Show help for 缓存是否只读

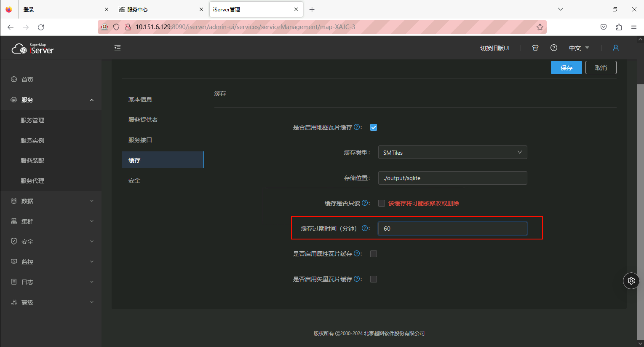click(365, 203)
